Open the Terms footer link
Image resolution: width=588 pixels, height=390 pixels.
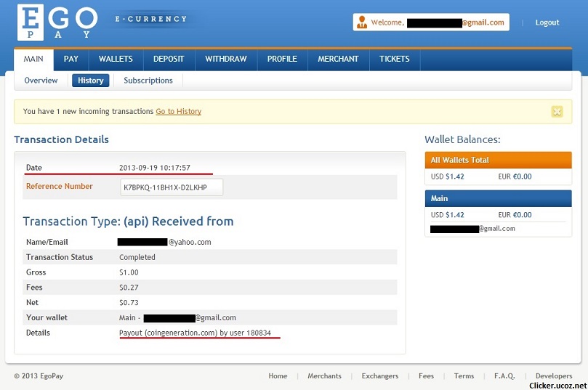464,375
